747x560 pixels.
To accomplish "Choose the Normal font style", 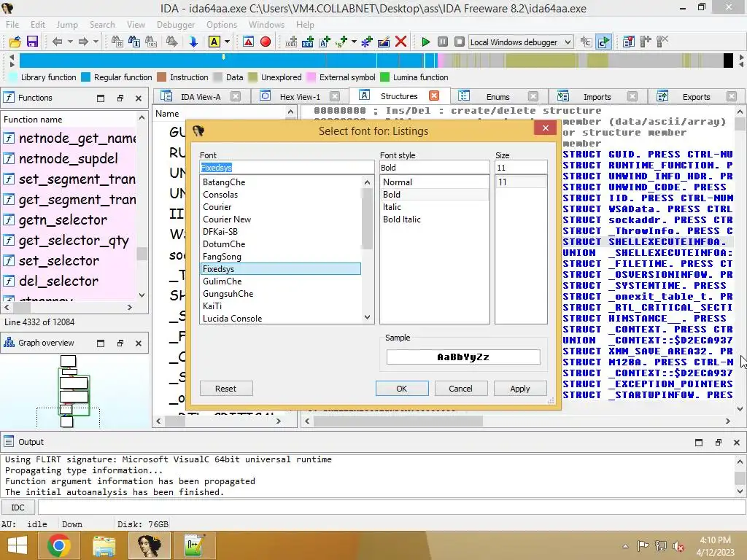I will point(435,182).
